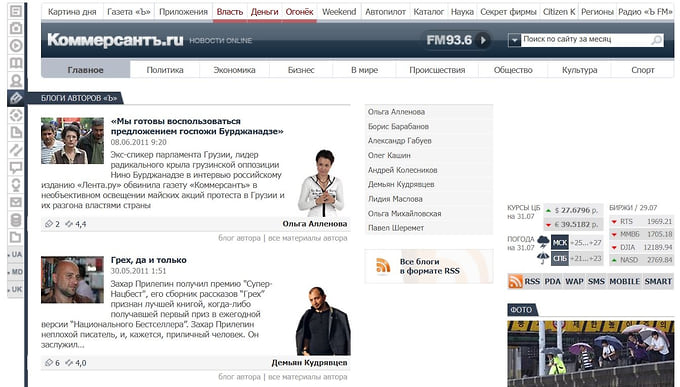Open the Секрет фирмы tab
Image resolution: width=680 pixels, height=387 pixels.
point(508,12)
